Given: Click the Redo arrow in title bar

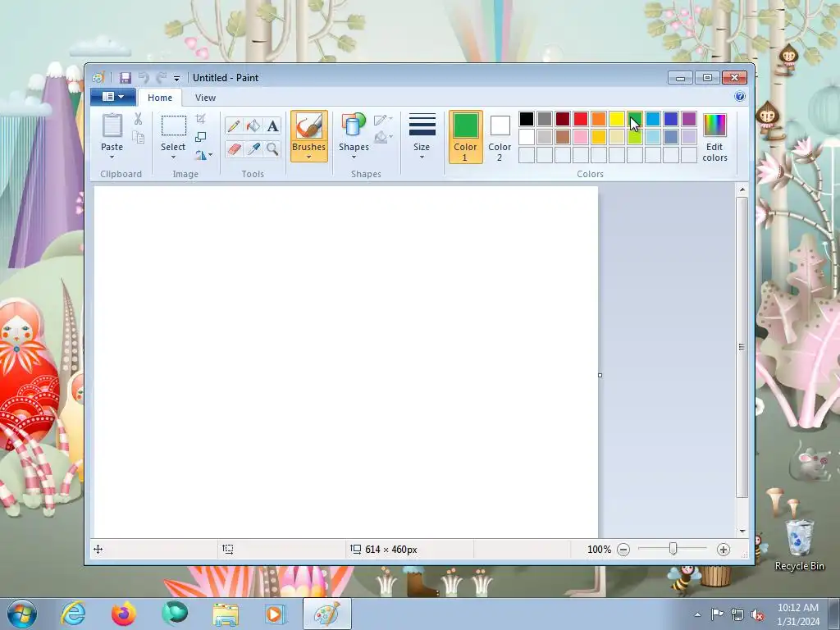Looking at the screenshot, I should pos(161,78).
